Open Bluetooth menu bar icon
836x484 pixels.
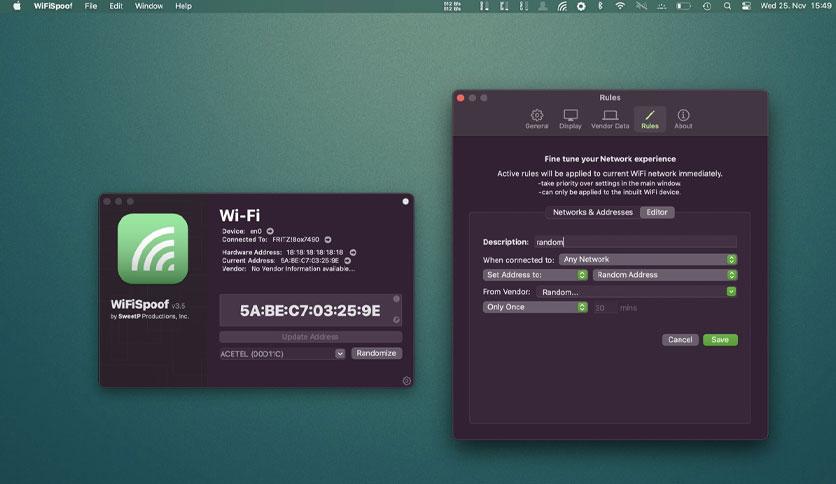[x=600, y=6]
